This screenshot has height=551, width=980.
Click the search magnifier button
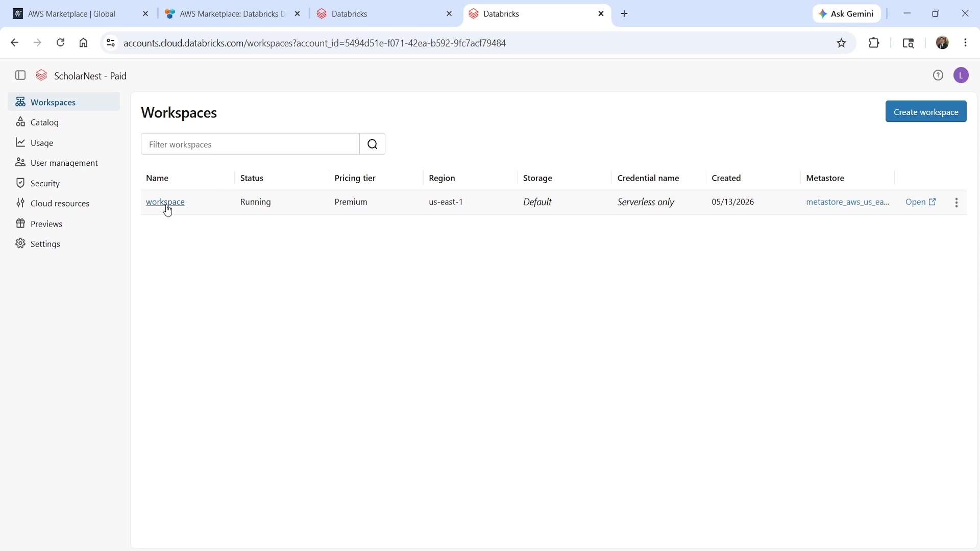[x=373, y=144]
